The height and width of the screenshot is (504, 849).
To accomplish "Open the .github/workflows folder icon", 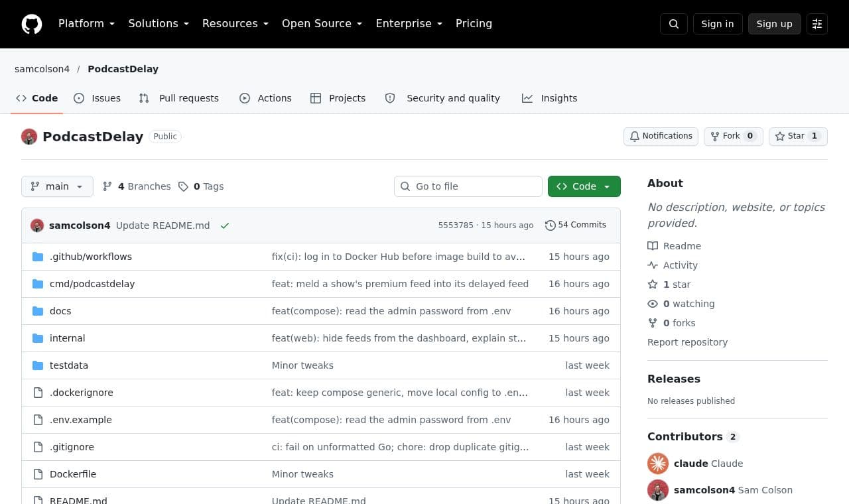I will 38,257.
